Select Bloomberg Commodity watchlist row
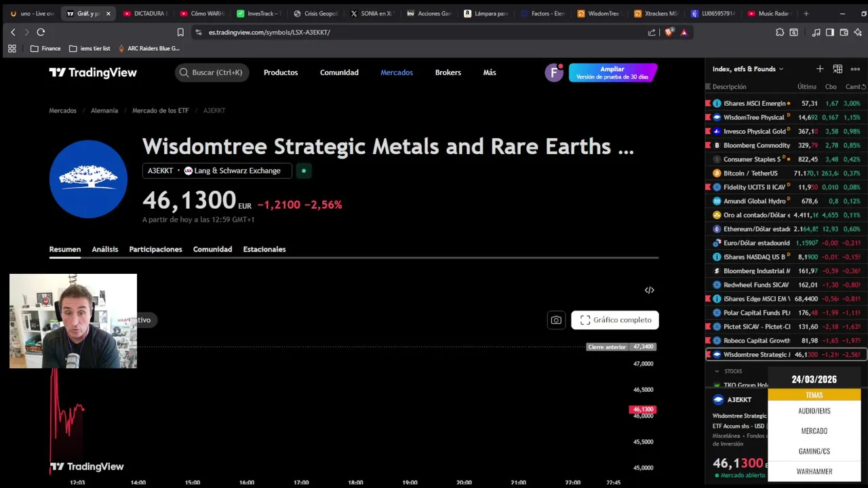This screenshot has height=488, width=868. (787, 145)
